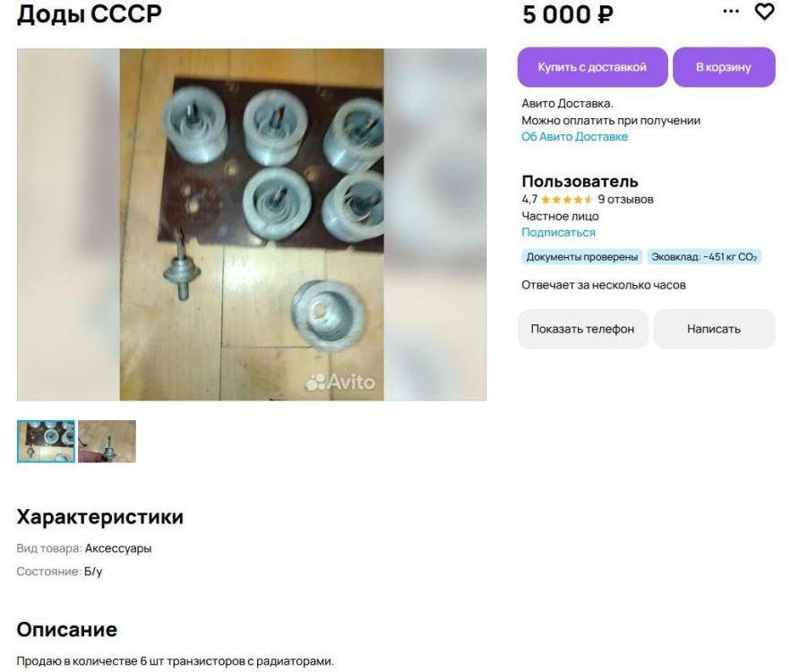Screen dimensions: 791x672
Task: Open the three-dots more options menu
Action: point(731,11)
